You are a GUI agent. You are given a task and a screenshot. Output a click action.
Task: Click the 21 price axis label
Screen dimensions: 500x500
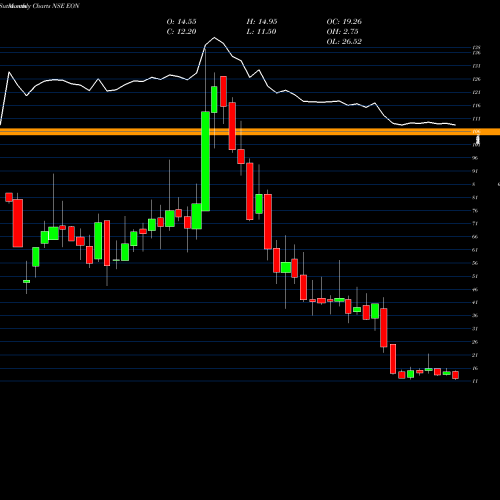coord(475,355)
